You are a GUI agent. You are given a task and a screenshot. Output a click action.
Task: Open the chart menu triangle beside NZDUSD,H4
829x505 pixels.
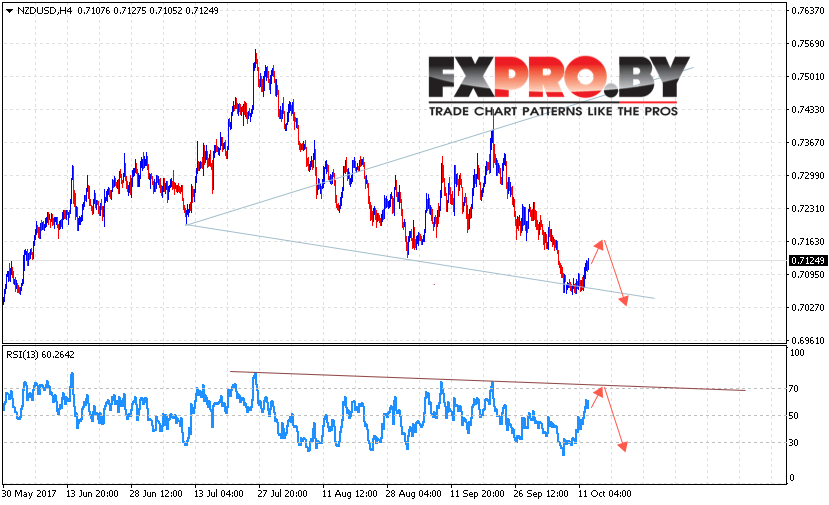point(10,11)
